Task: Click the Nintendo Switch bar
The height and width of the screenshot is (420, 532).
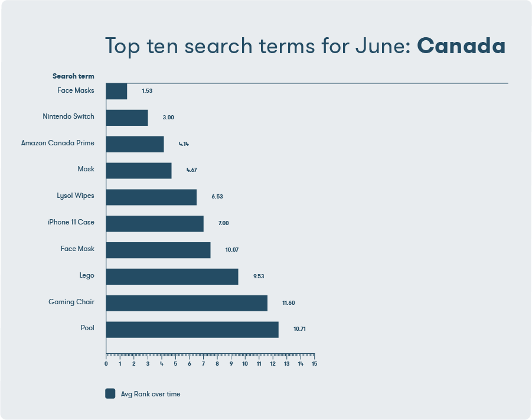Action: pyautogui.click(x=127, y=118)
